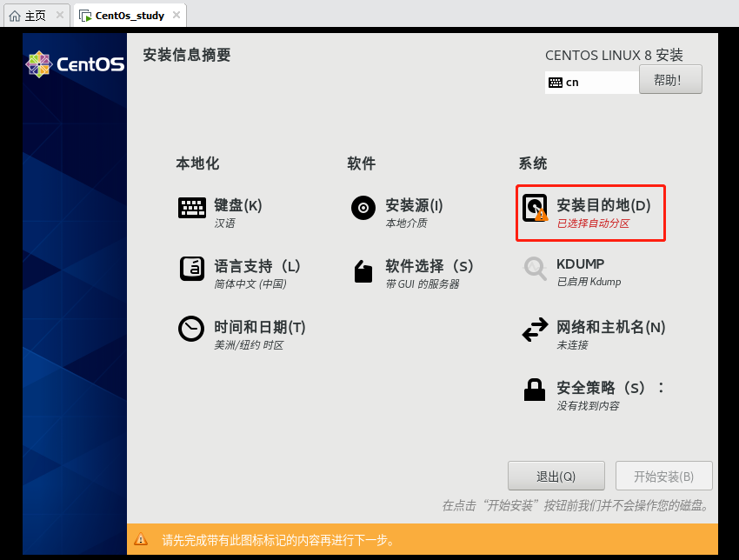Click the 帮助 button
Image resolution: width=739 pixels, height=560 pixels.
pyautogui.click(x=670, y=78)
